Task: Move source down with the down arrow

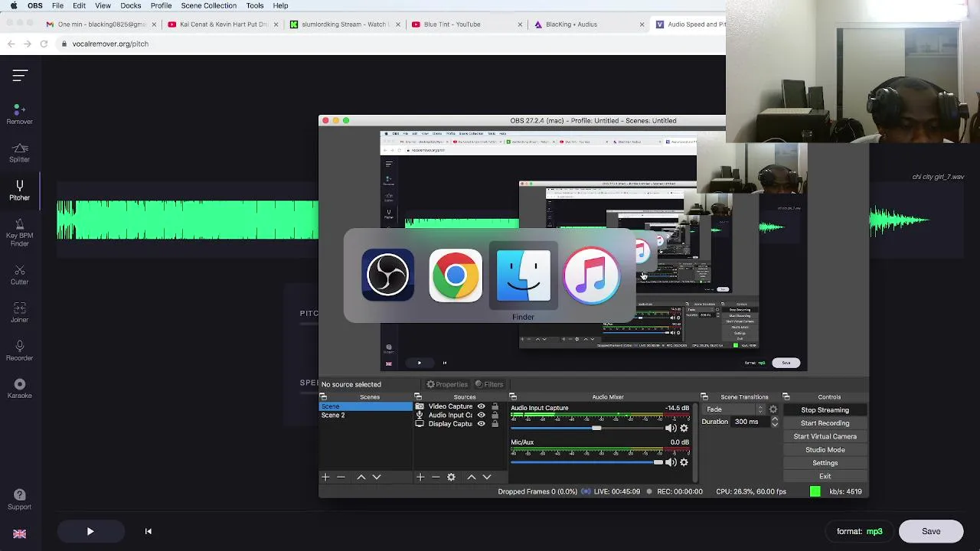Action: [x=486, y=477]
